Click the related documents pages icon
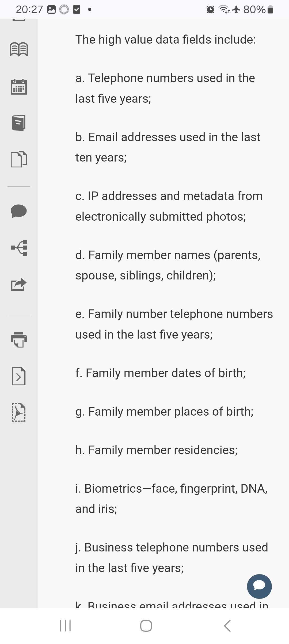This screenshot has height=644, width=289. [x=19, y=159]
